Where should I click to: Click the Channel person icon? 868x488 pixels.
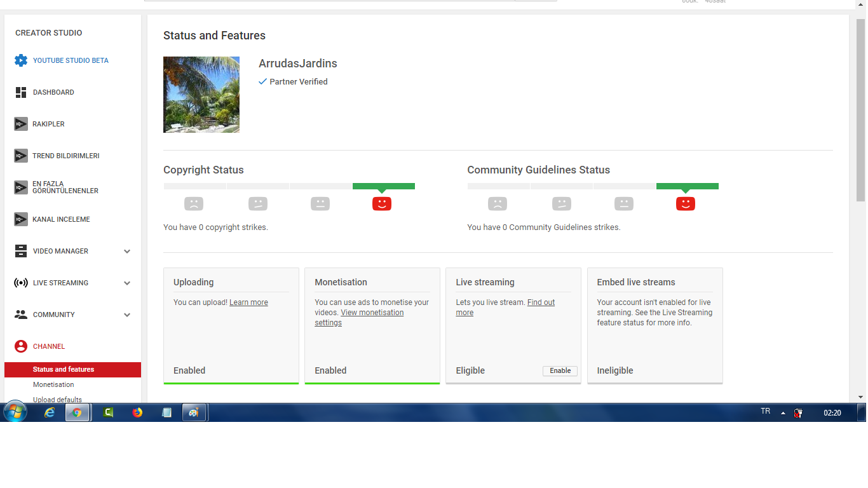(x=21, y=346)
